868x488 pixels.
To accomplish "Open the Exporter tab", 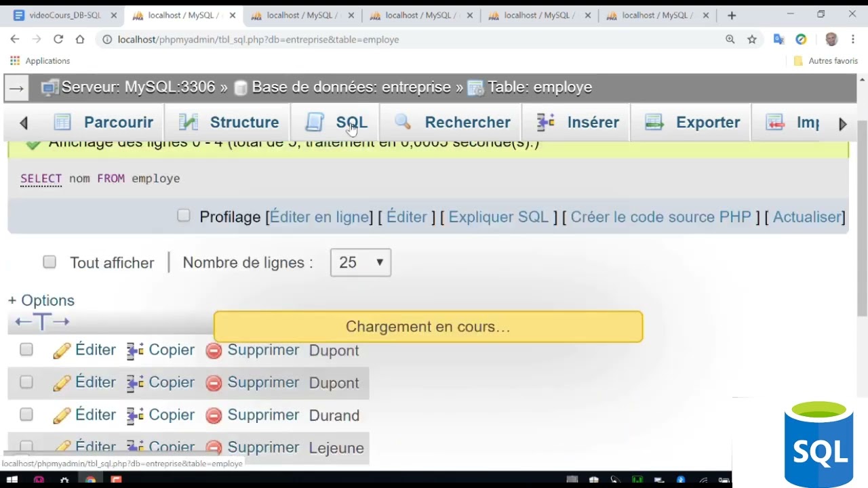I will [x=692, y=122].
